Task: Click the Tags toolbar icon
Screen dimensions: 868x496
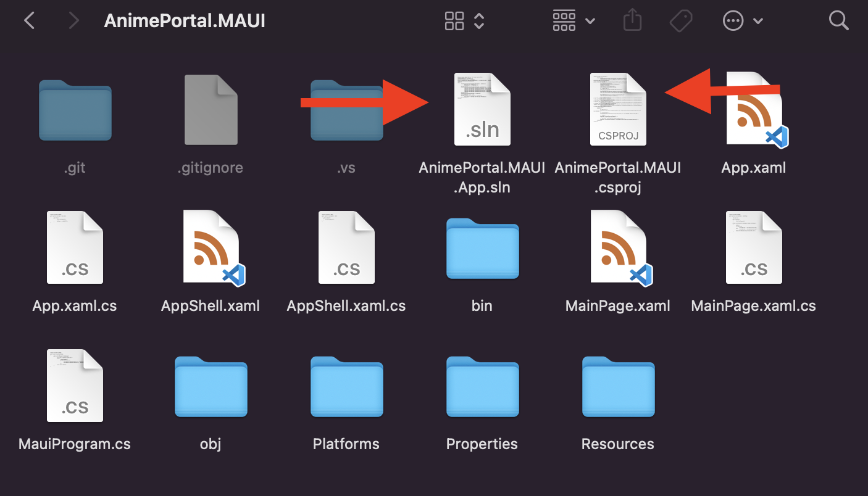Action: [x=681, y=21]
